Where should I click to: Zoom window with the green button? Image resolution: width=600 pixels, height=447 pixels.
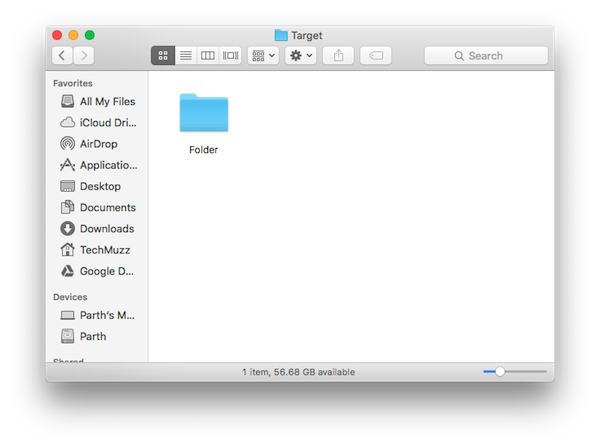click(x=90, y=35)
